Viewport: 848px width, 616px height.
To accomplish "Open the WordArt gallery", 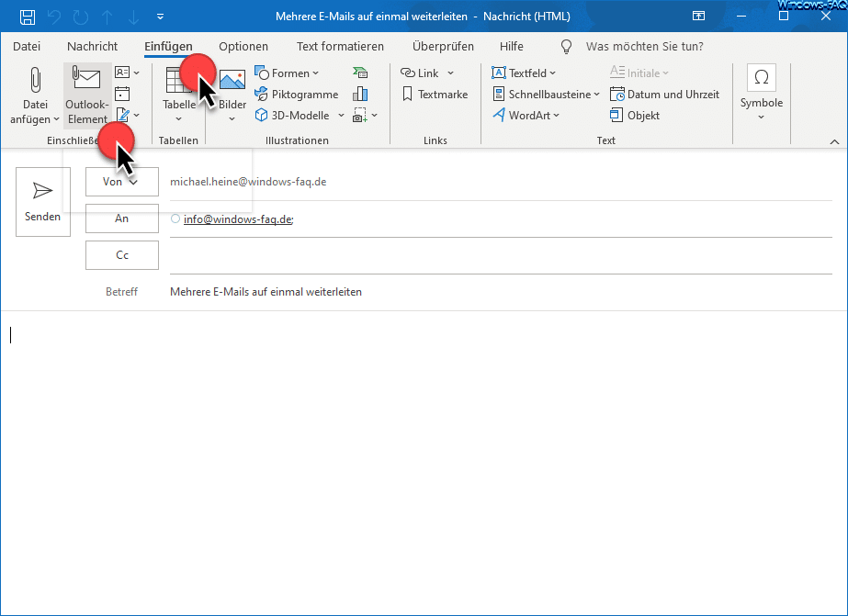I will (526, 115).
